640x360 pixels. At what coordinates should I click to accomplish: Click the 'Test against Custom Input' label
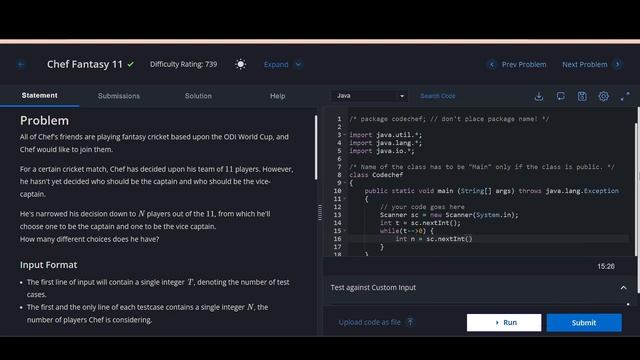point(373,287)
